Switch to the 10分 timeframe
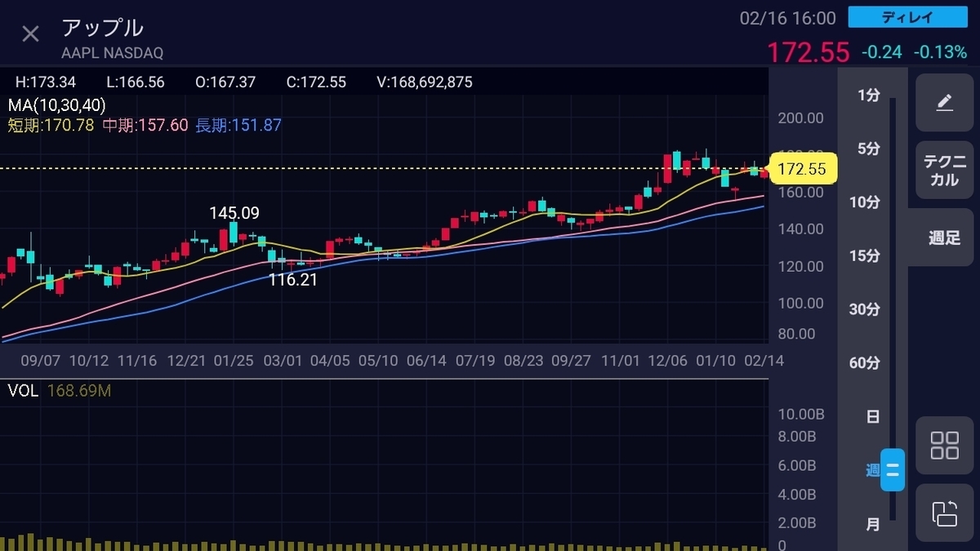 (x=865, y=202)
